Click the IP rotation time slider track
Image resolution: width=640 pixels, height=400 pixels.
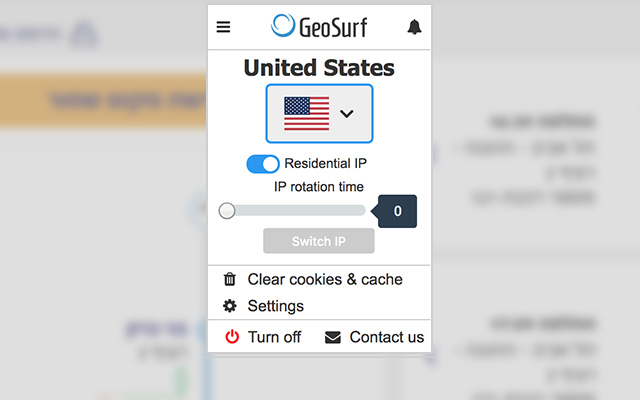coord(300,211)
